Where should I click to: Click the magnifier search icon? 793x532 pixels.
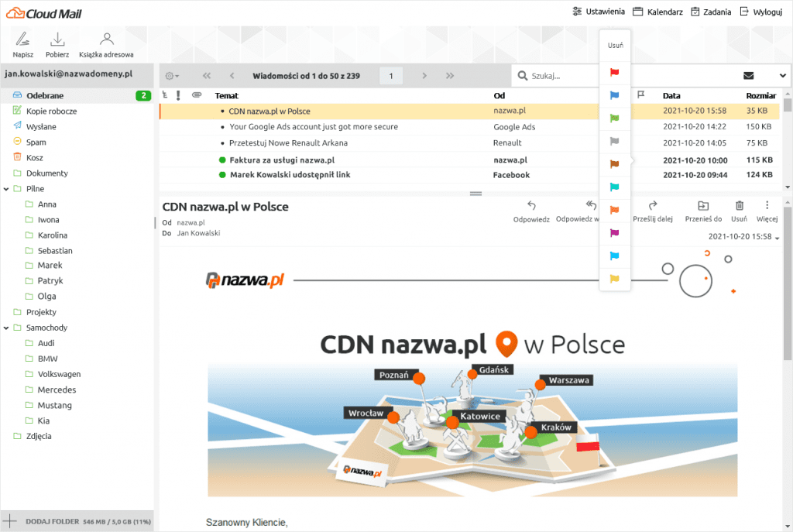tap(523, 76)
